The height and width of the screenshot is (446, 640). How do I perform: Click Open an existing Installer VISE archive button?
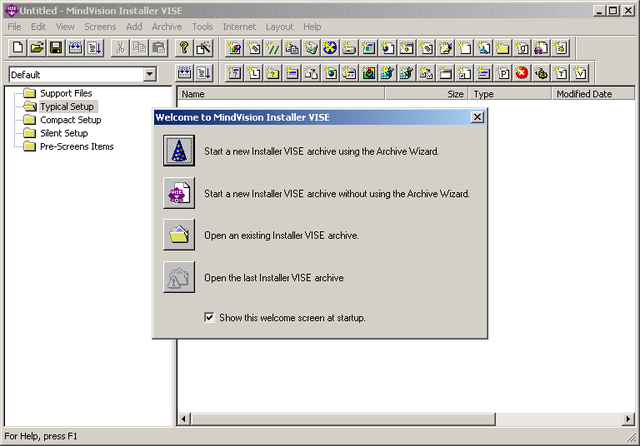tap(179, 235)
